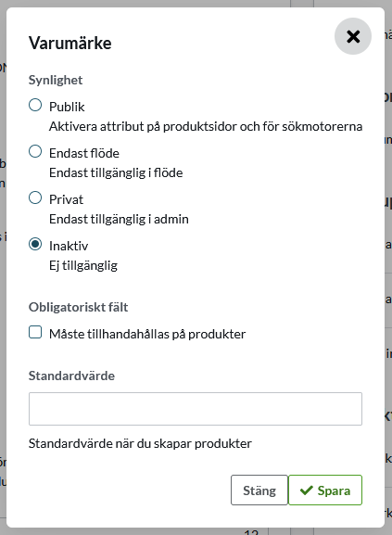Image resolution: width=392 pixels, height=535 pixels.
Task: Click the Ej tillgänglig description text
Action: [83, 266]
